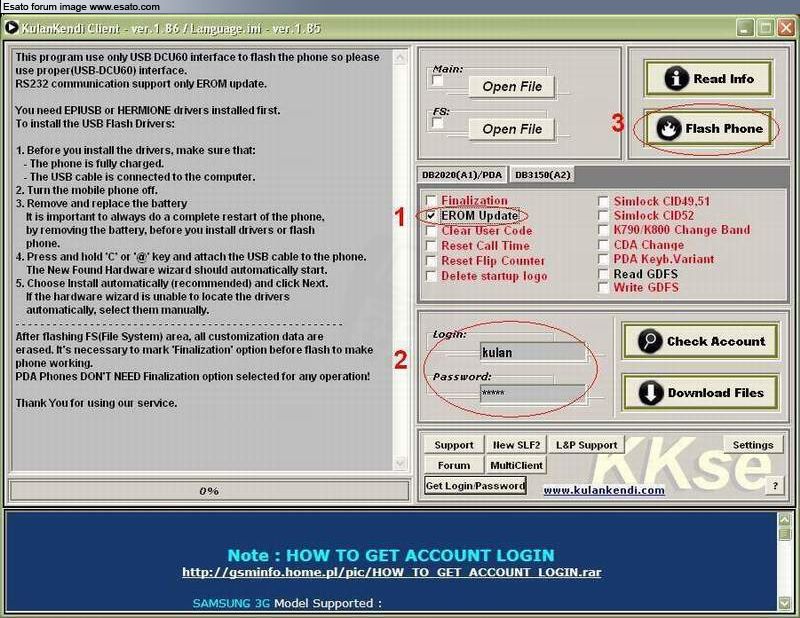
Task: Minimize the KulanKendi Client window
Action: click(745, 28)
